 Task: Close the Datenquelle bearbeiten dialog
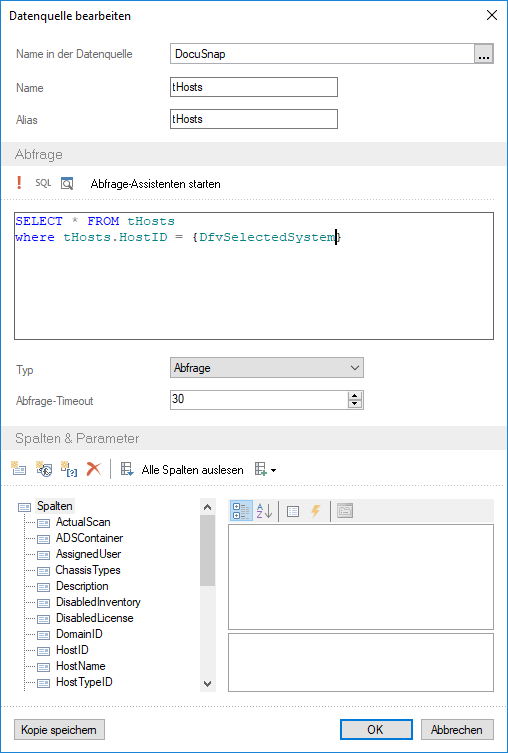click(492, 15)
